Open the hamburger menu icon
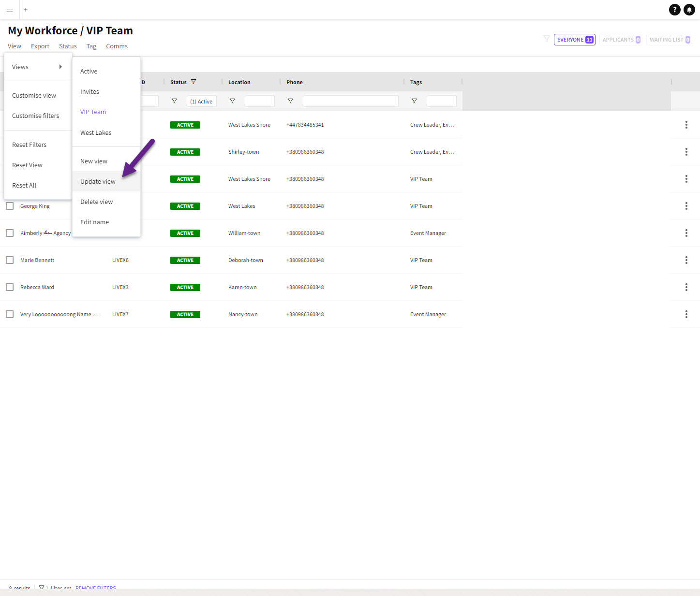Viewport: 700px width, 596px height. (10, 10)
